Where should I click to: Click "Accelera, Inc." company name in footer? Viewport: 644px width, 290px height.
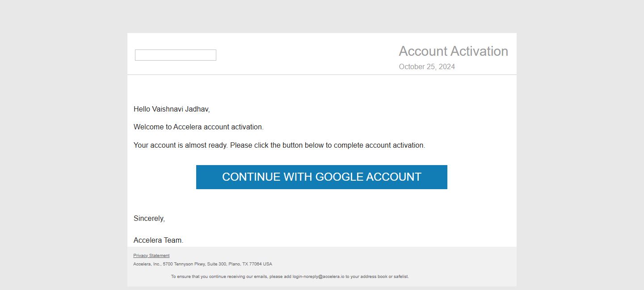[x=147, y=264]
